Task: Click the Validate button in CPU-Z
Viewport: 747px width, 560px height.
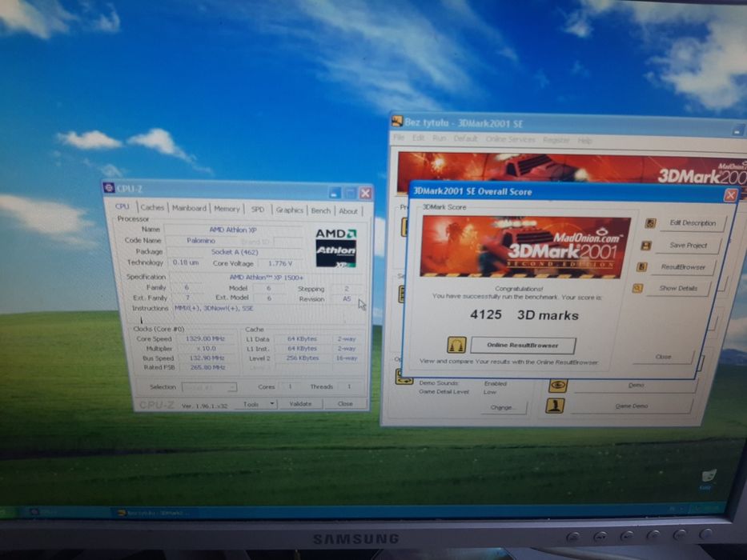Action: click(300, 404)
